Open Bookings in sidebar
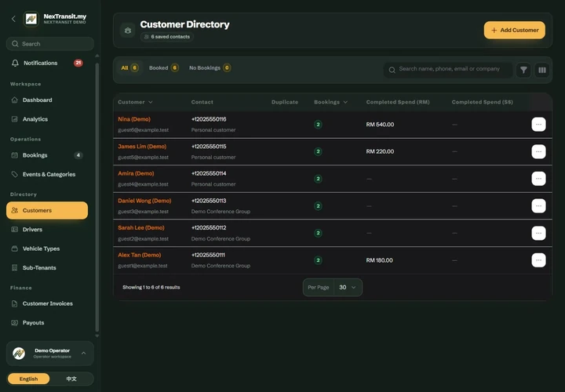This screenshot has height=392, width=565. coord(47,155)
